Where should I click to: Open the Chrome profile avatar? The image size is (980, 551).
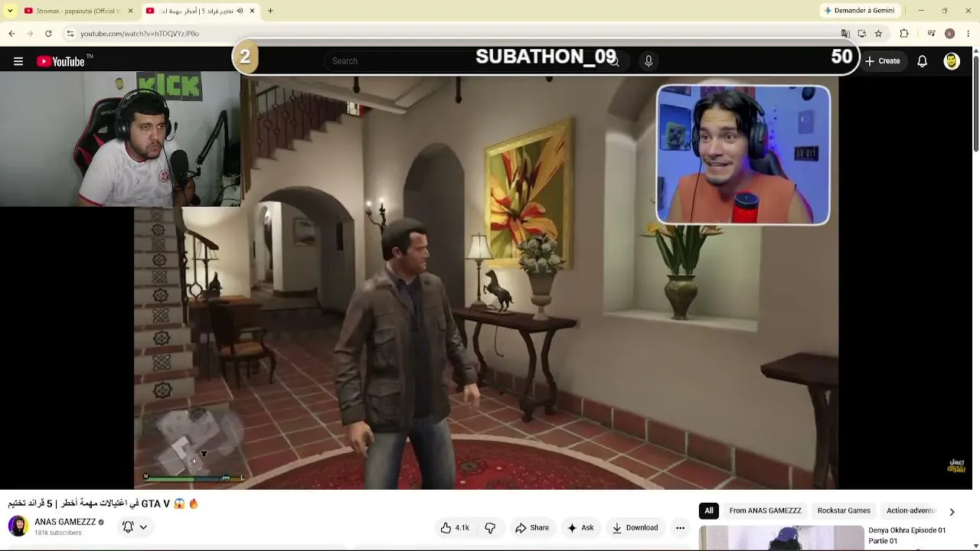(x=949, y=34)
